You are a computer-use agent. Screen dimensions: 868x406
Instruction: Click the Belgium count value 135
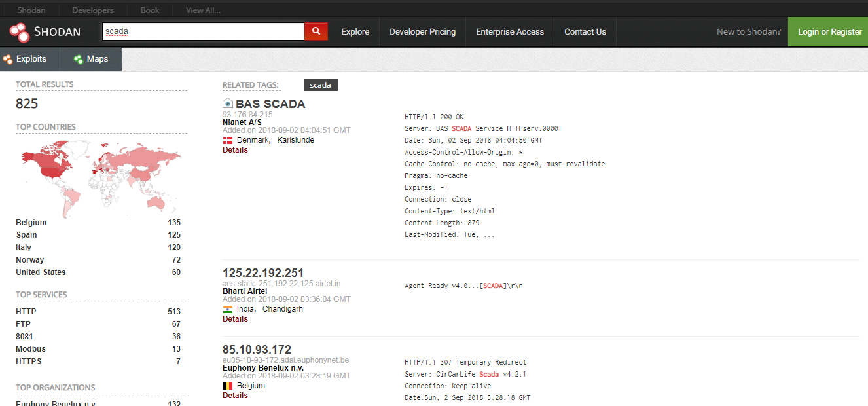(174, 223)
